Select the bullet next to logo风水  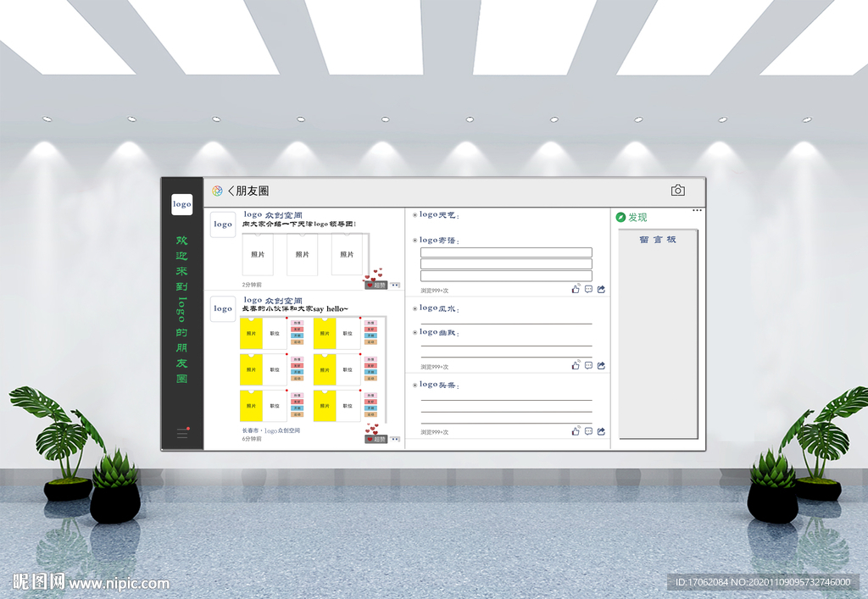[415, 308]
